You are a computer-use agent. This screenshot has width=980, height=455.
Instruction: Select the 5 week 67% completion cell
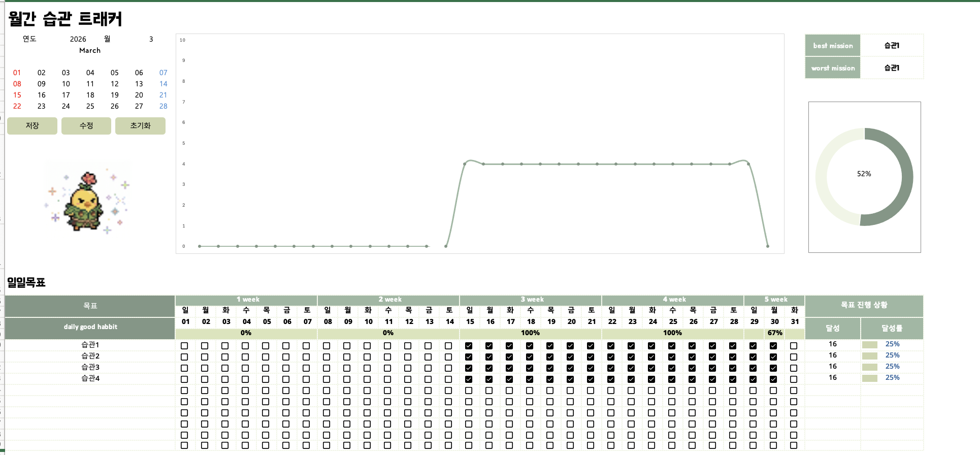[774, 333]
